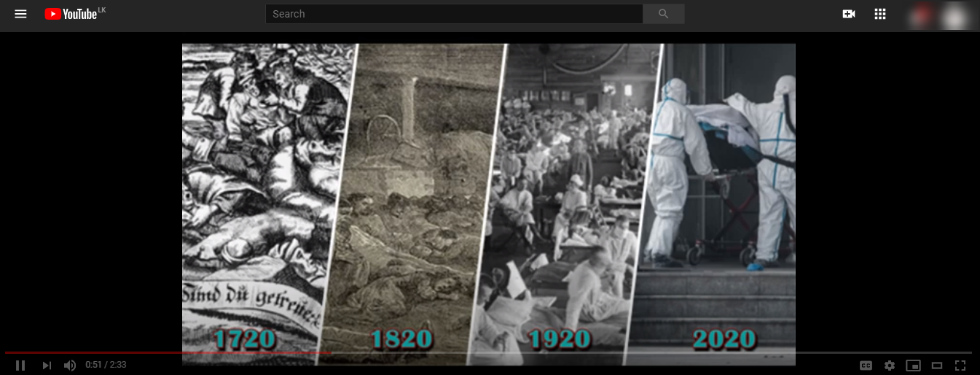Open the notifications icon in header
980x375 pixels.
tap(922, 15)
